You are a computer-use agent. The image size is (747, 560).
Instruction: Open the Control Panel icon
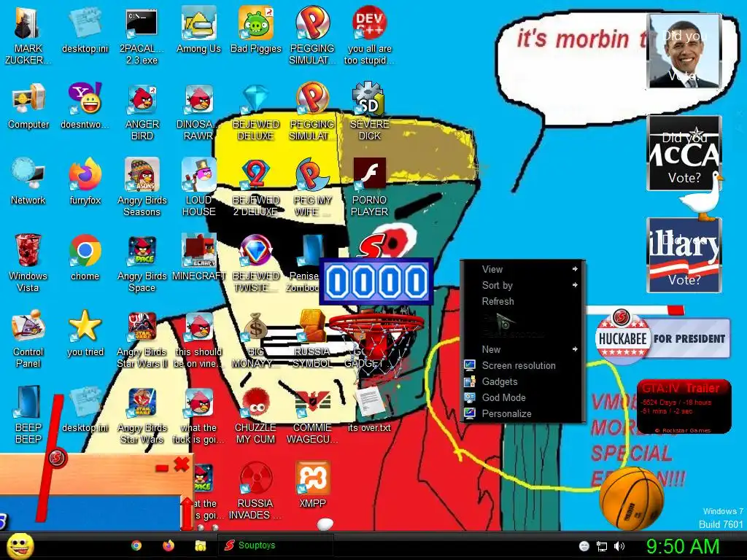[x=28, y=338]
